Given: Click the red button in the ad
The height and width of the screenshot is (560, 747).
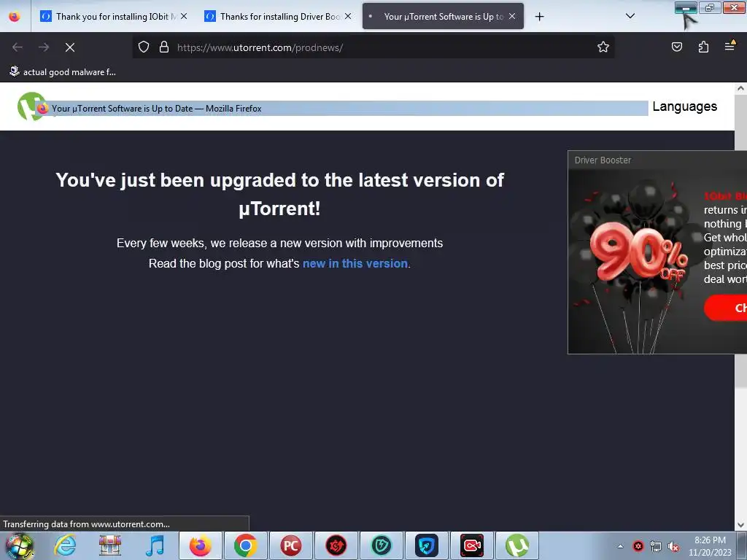Looking at the screenshot, I should [x=726, y=308].
